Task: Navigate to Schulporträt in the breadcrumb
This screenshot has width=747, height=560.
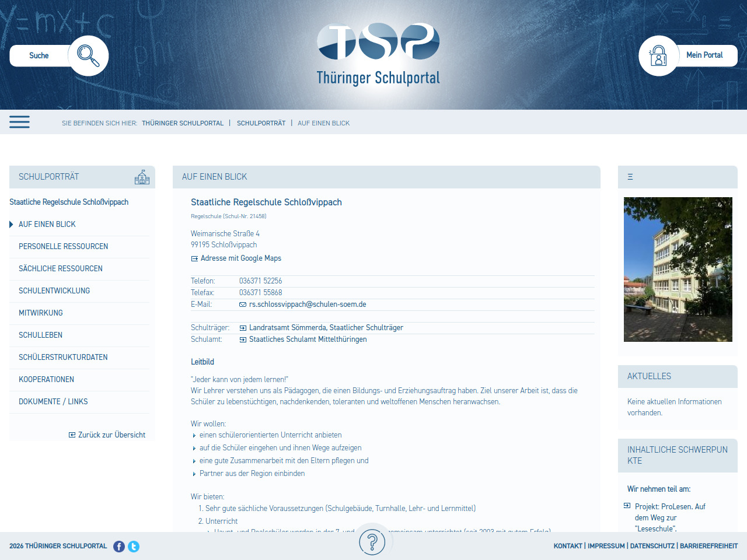Action: coord(261,123)
